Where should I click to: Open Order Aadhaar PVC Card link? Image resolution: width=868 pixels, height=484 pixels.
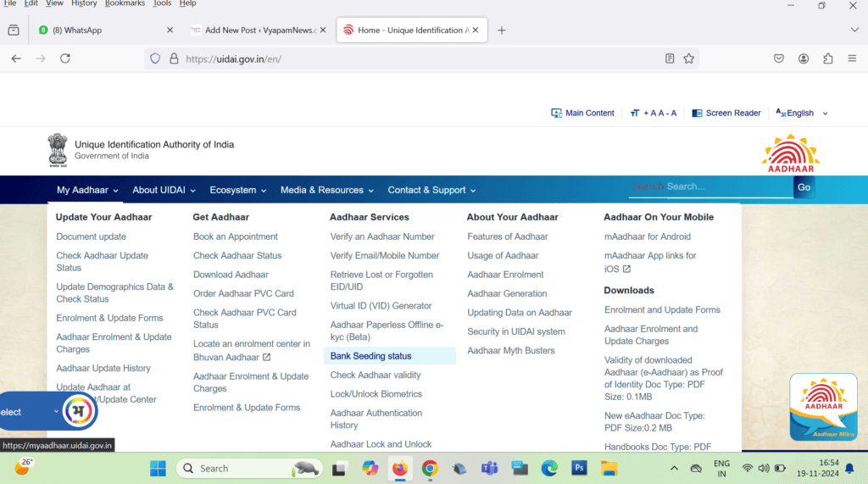(243, 293)
